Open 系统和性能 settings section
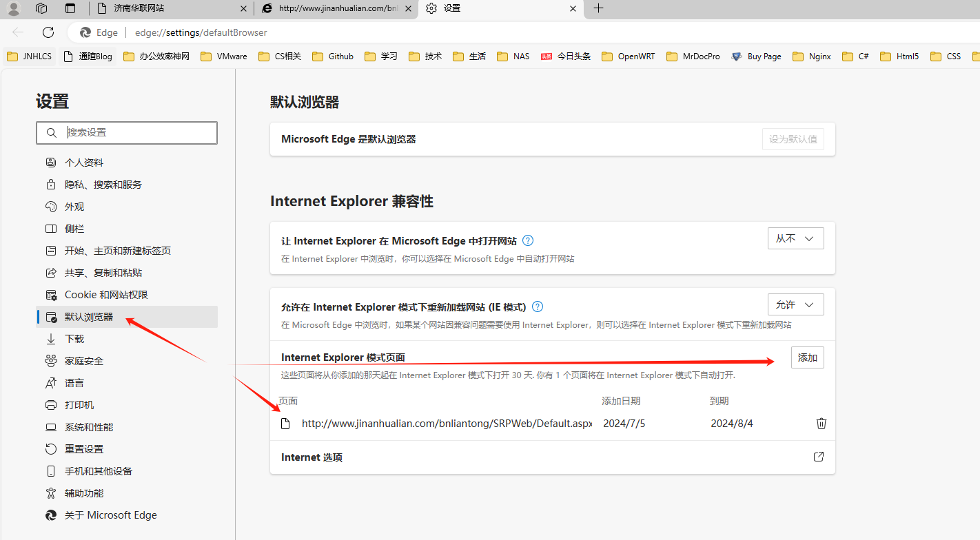Screen dimensions: 980x540 point(127,427)
